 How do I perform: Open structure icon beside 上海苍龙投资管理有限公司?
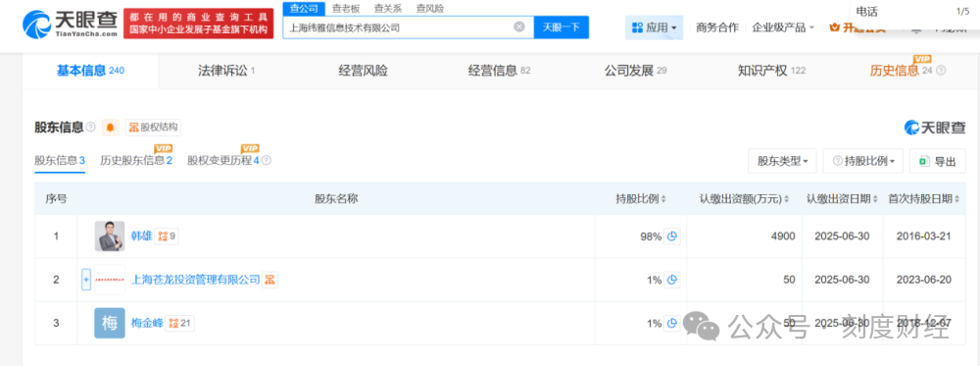[270, 280]
